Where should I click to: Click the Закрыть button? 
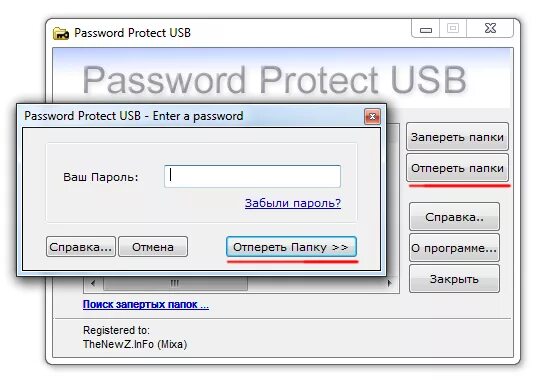point(454,279)
